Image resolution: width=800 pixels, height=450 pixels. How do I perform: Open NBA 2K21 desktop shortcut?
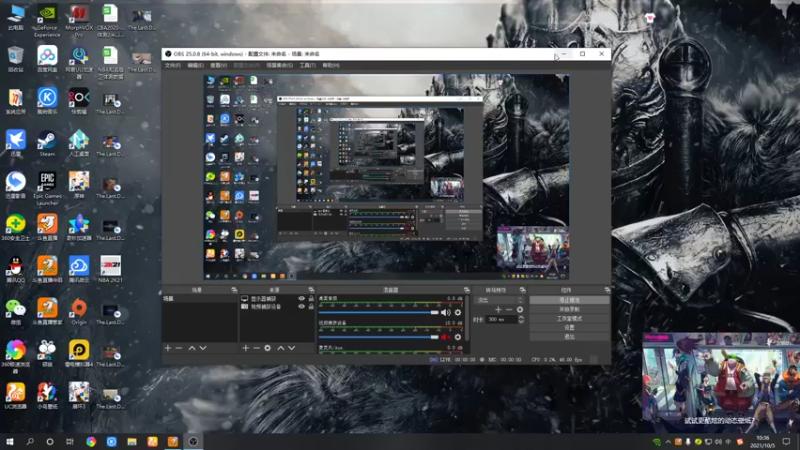tap(110, 269)
